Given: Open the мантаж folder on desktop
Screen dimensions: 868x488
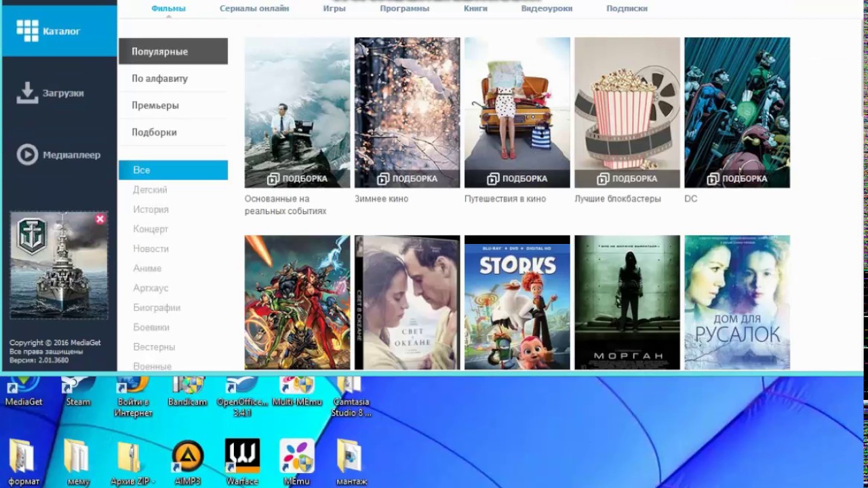Looking at the screenshot, I should pos(351,462).
